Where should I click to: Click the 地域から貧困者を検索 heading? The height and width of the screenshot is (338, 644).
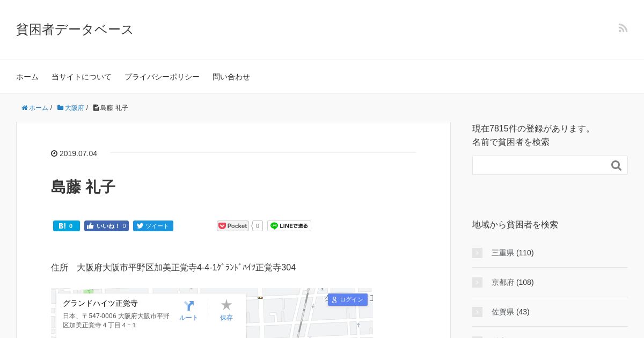pos(515,224)
